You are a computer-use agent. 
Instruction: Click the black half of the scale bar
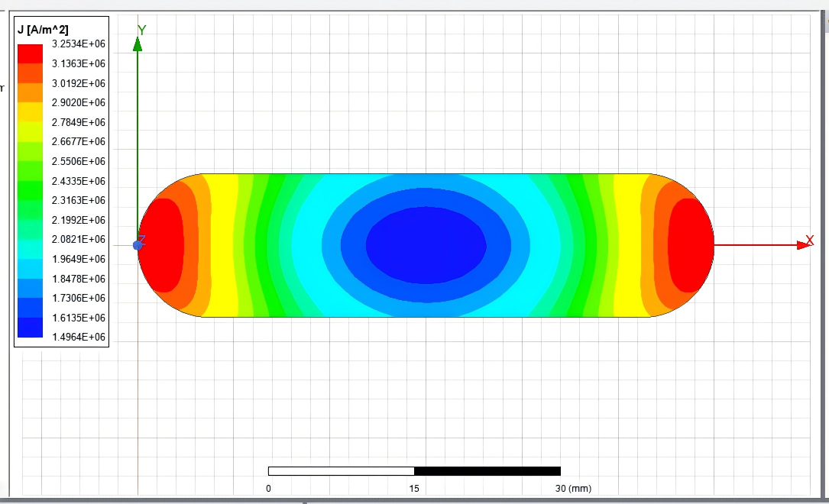(487, 471)
